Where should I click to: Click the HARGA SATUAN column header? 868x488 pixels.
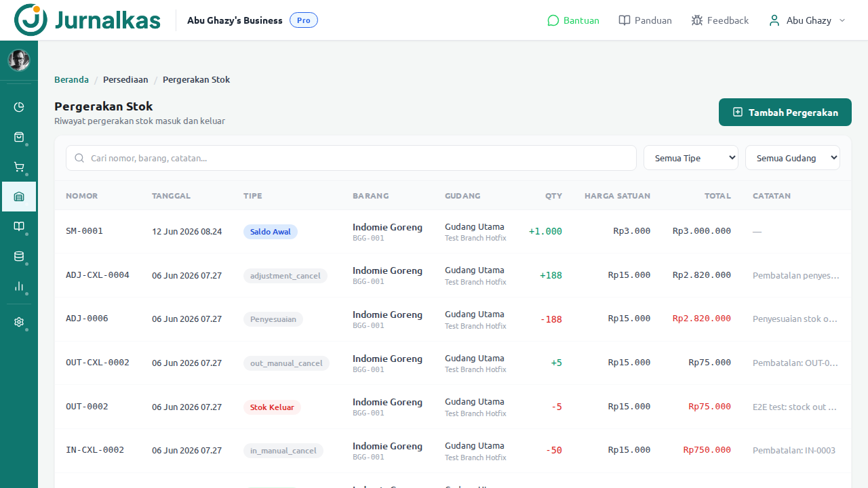point(617,196)
